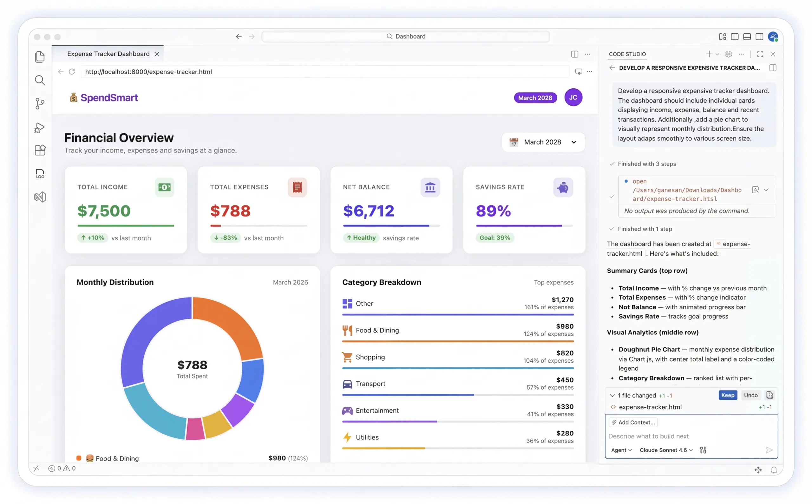Toggle the bottom panel layout icon
The height and width of the screenshot is (504, 812).
coord(747,37)
